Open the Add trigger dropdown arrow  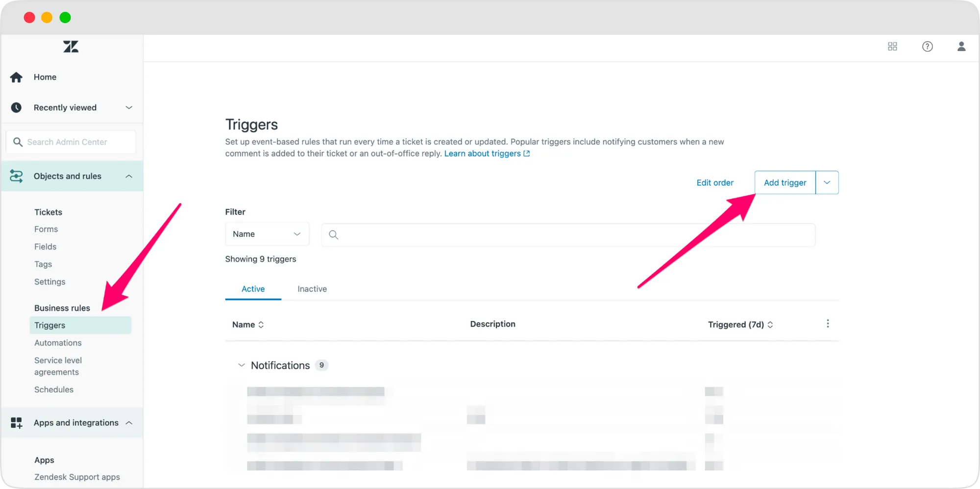point(827,182)
